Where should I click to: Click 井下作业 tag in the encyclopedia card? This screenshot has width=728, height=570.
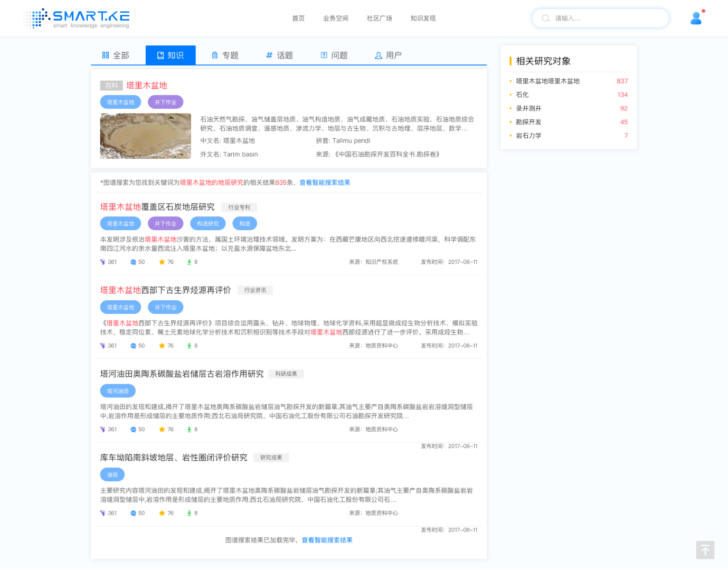pos(166,102)
